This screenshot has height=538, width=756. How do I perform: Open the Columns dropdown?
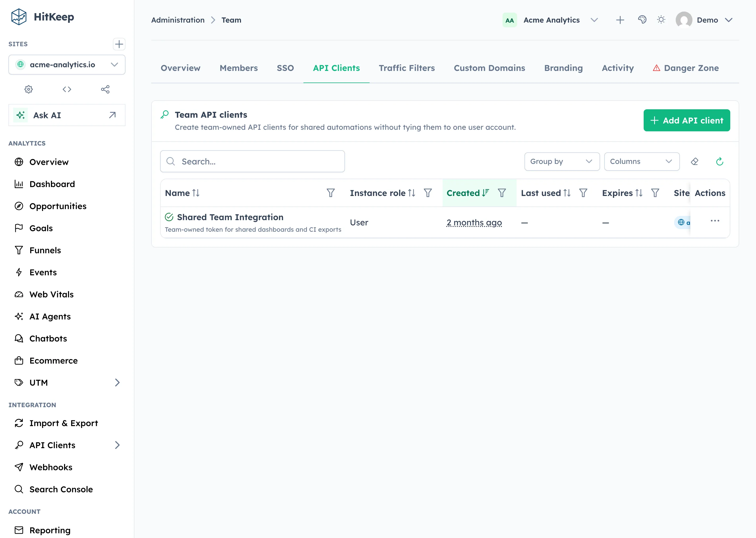coord(642,161)
